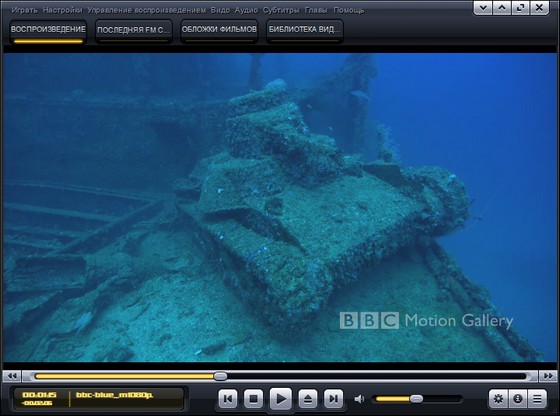Click the rewind double-arrow button
The height and width of the screenshot is (416, 560).
(12, 376)
